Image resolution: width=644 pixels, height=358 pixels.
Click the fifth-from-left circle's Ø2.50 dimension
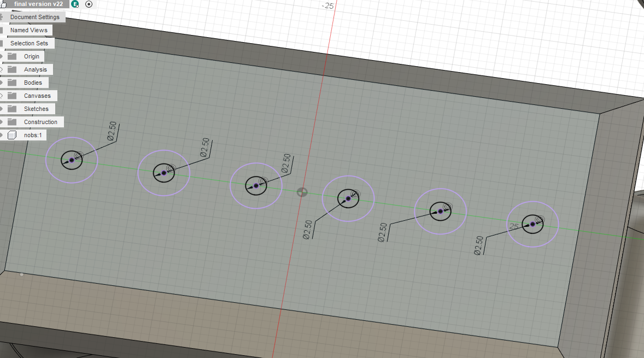click(383, 232)
